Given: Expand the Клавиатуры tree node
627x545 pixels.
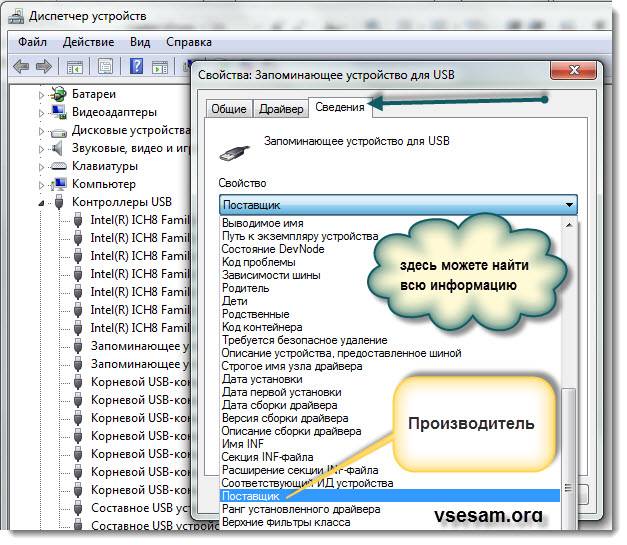Looking at the screenshot, I should coord(41,167).
